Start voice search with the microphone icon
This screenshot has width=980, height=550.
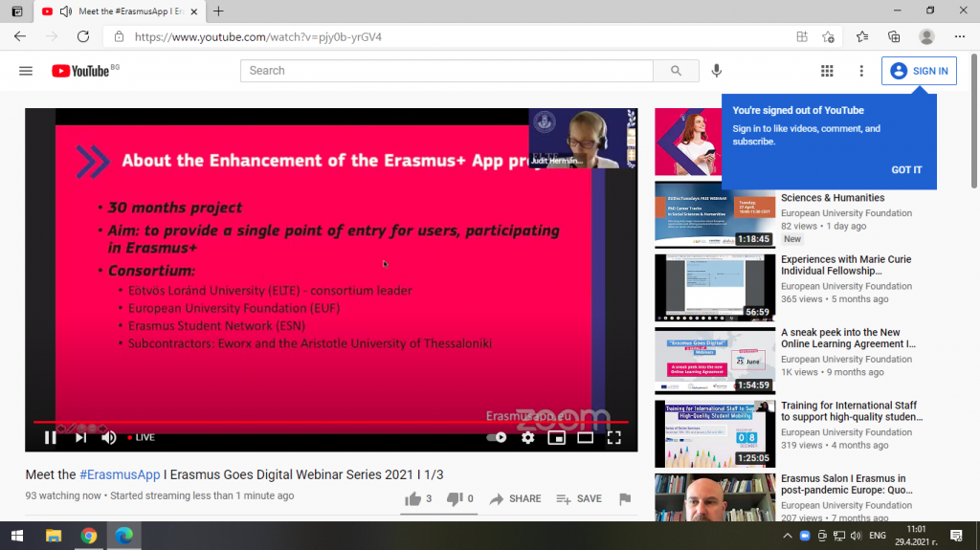click(x=716, y=71)
